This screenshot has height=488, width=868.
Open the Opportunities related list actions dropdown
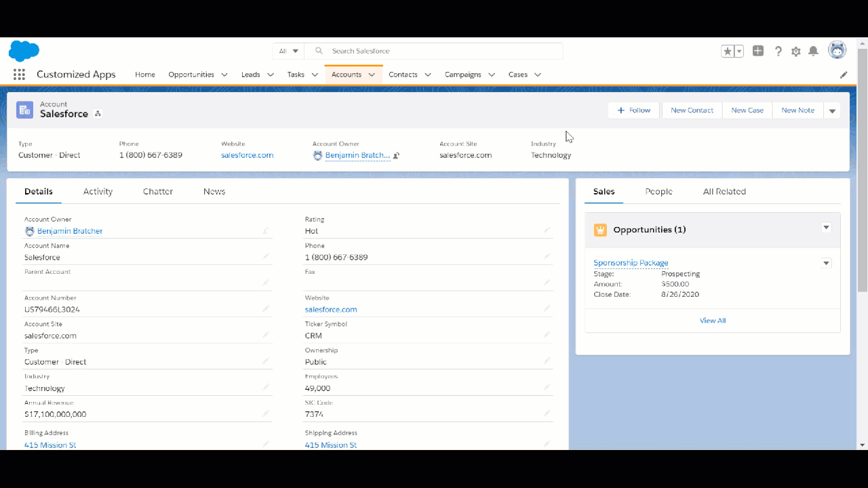pos(826,228)
